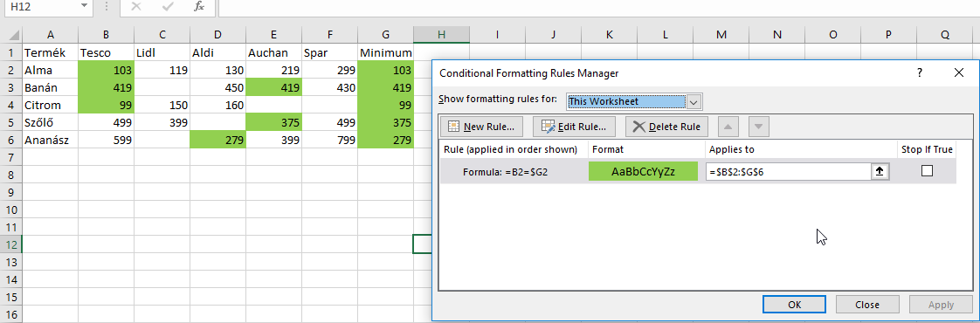Viewport: 980px width, 323px height.
Task: Click the Delete Rule button
Action: [666, 127]
